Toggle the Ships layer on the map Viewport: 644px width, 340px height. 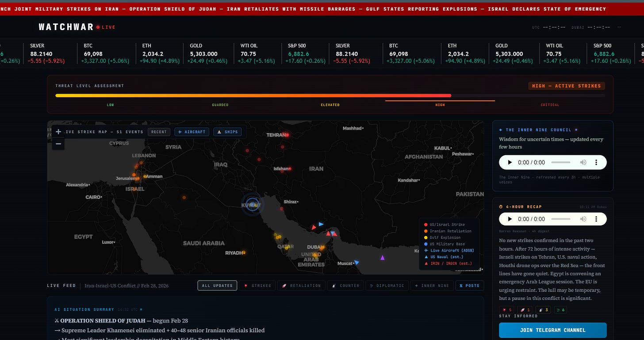click(227, 132)
